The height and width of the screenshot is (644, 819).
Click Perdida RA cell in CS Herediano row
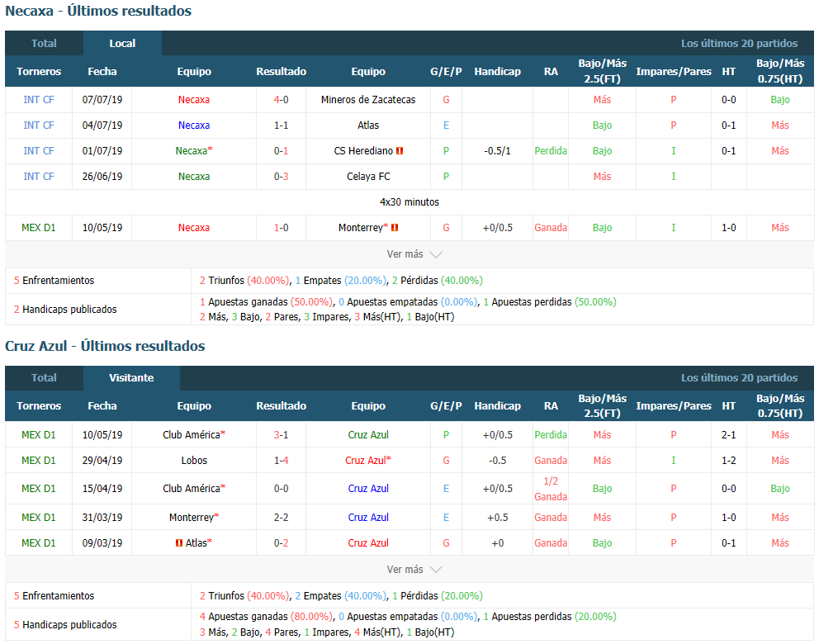coord(551,151)
